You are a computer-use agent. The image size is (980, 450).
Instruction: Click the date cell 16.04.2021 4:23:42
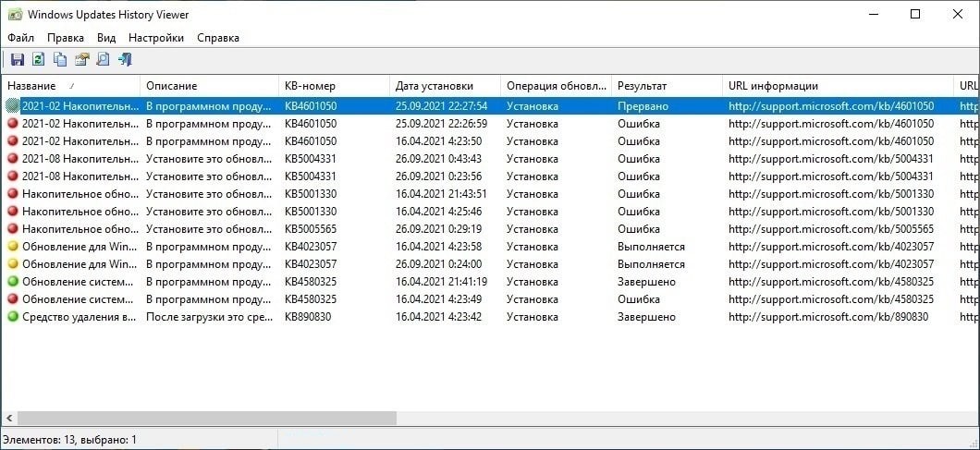(439, 317)
